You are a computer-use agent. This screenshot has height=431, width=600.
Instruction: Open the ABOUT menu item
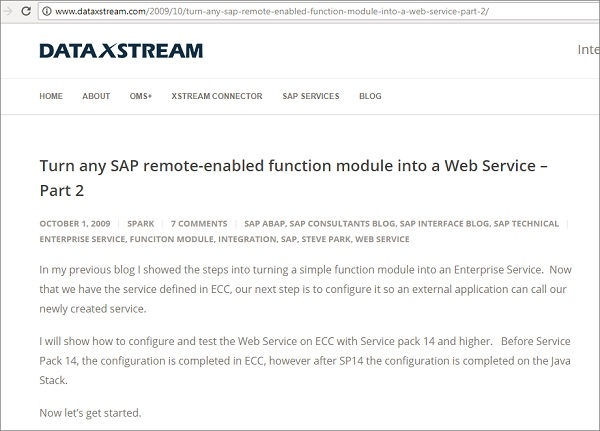pyautogui.click(x=96, y=96)
